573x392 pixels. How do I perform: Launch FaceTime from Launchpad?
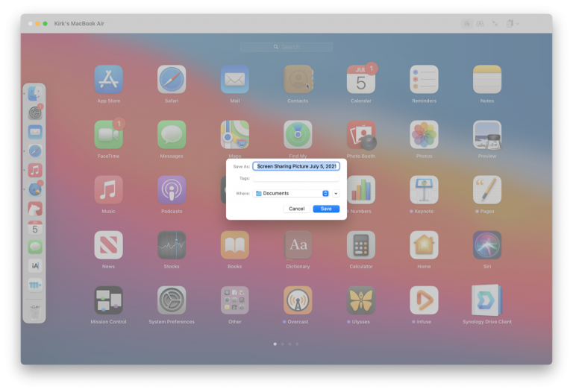pyautogui.click(x=108, y=135)
